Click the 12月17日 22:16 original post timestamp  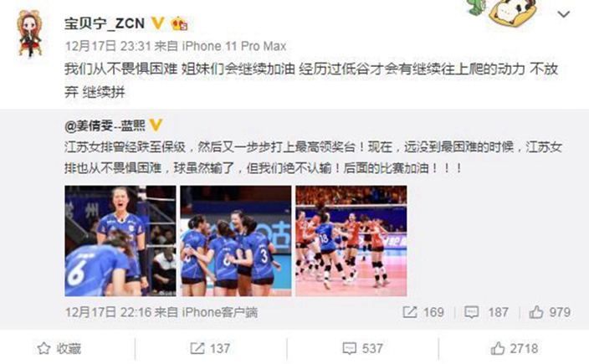(108, 312)
